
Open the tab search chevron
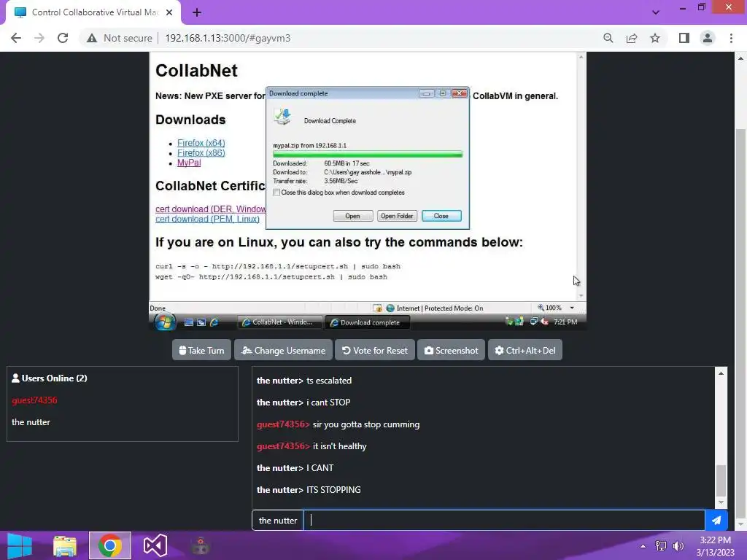pyautogui.click(x=656, y=12)
